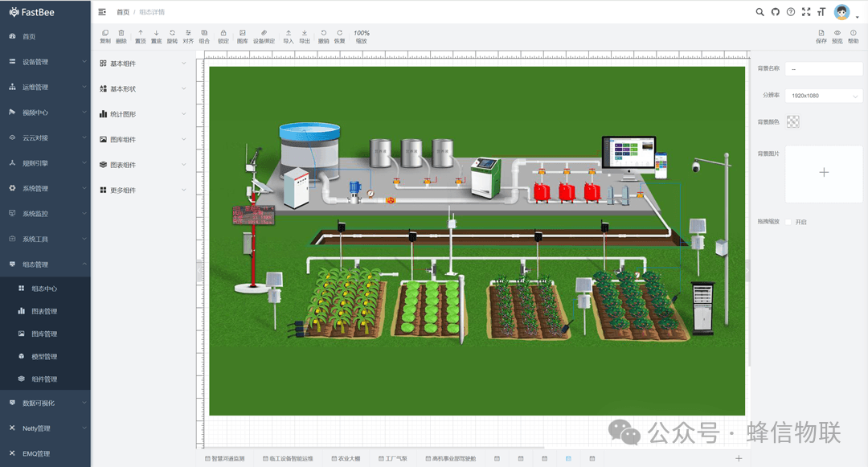
Task: Expand the 图库组件 component group
Action: click(x=143, y=139)
